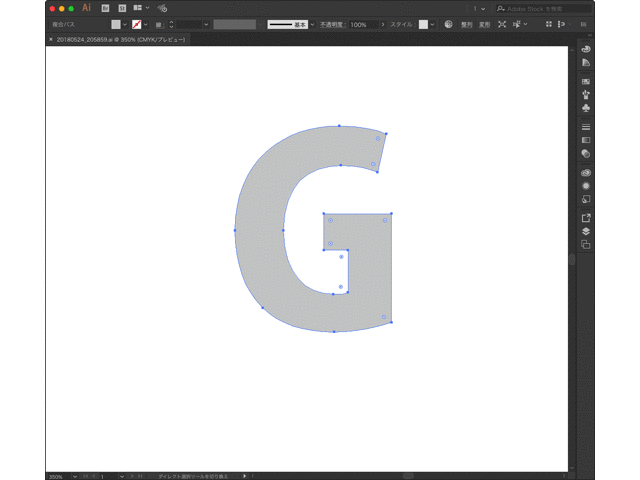Open the Artboards panel icon
The image size is (640, 480).
click(586, 244)
